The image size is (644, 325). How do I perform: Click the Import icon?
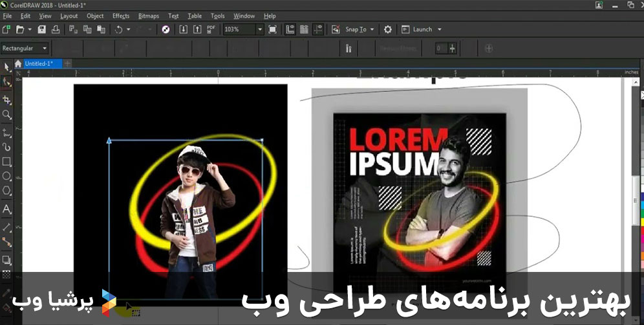[184, 29]
